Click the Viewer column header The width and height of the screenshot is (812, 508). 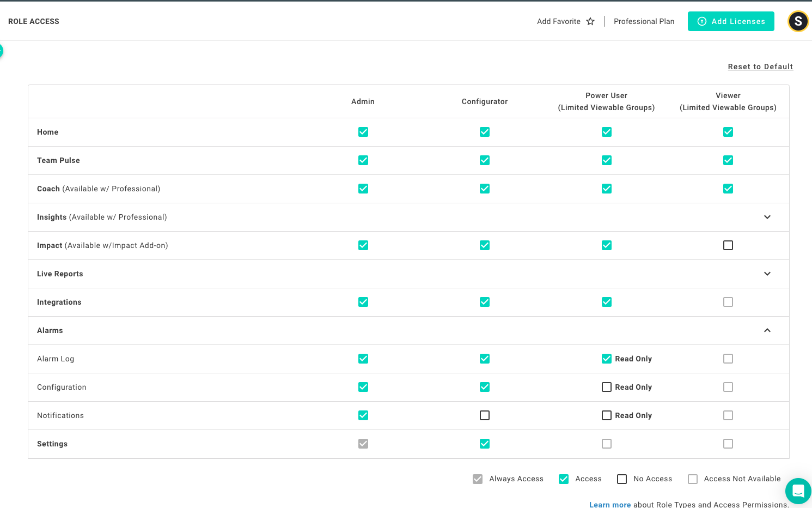(728, 101)
